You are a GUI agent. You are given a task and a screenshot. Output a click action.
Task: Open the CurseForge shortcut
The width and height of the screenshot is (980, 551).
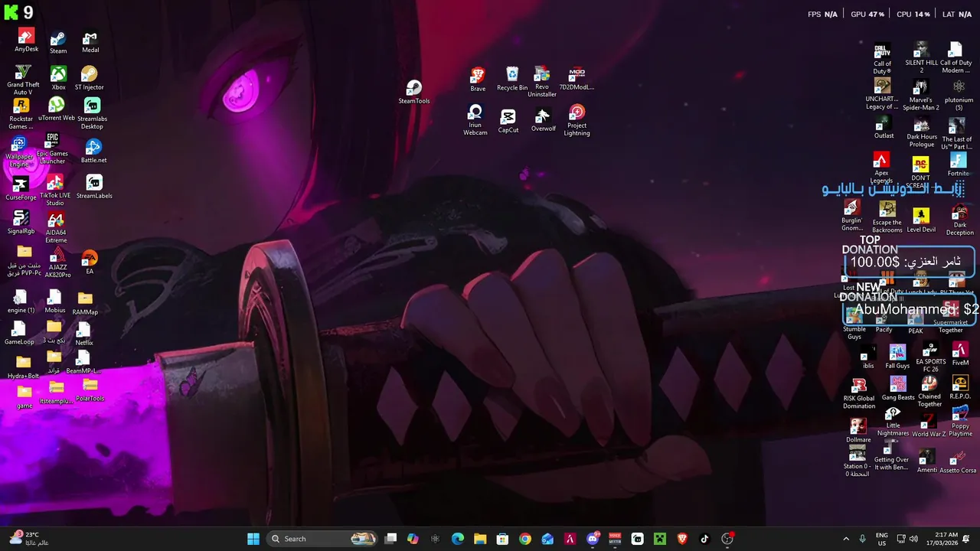21,188
